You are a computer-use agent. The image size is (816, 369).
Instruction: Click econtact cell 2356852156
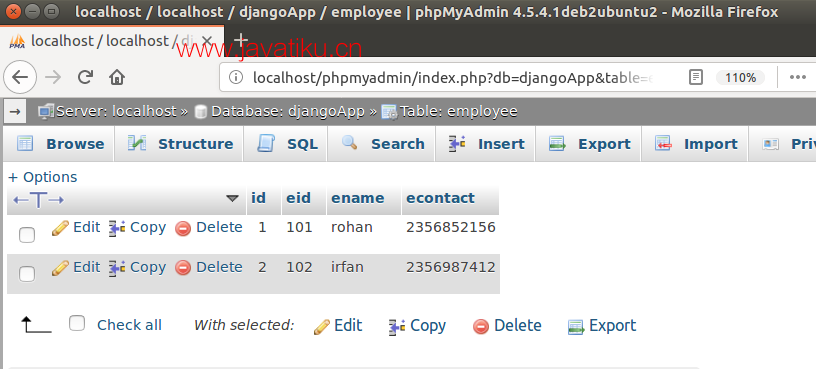tap(451, 227)
